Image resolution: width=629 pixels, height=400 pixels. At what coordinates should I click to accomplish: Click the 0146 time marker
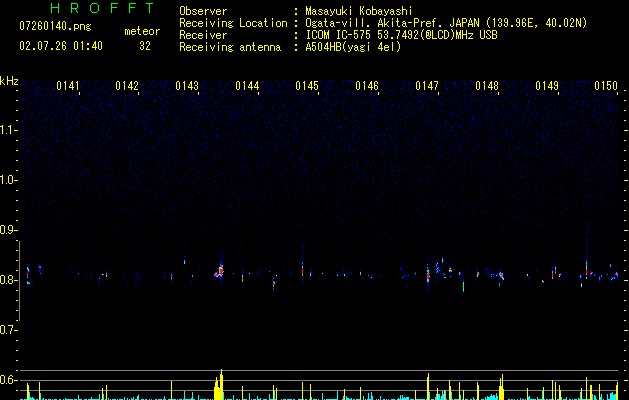click(367, 86)
